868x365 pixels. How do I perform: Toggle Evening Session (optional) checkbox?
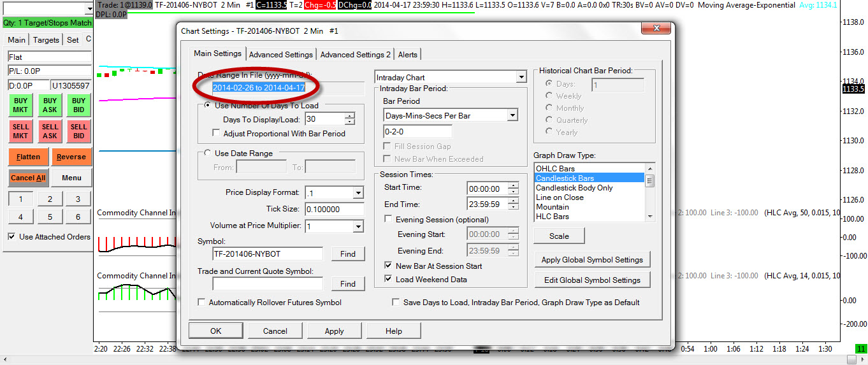[389, 220]
